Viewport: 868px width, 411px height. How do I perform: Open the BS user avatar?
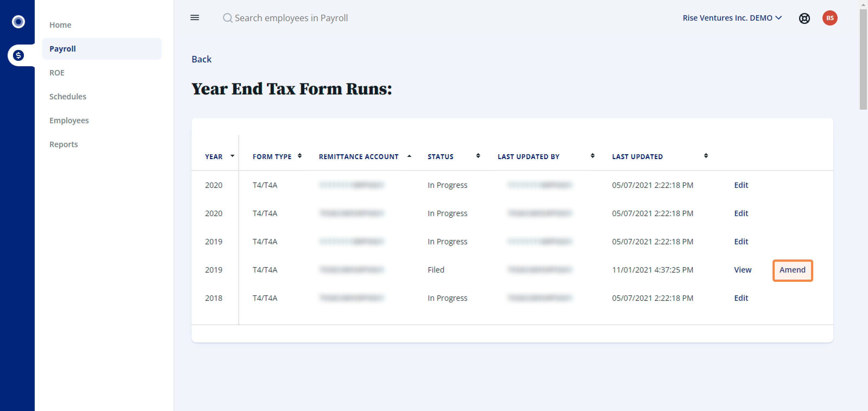click(x=829, y=18)
